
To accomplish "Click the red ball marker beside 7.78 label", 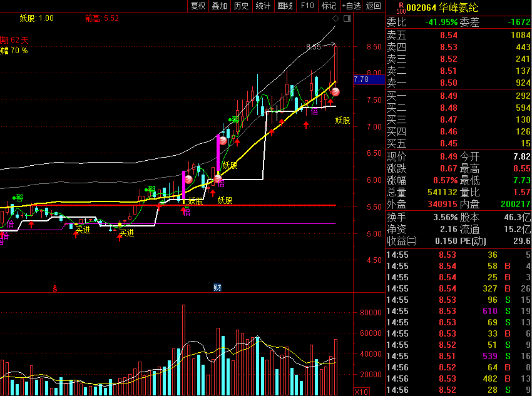I will (x=335, y=92).
